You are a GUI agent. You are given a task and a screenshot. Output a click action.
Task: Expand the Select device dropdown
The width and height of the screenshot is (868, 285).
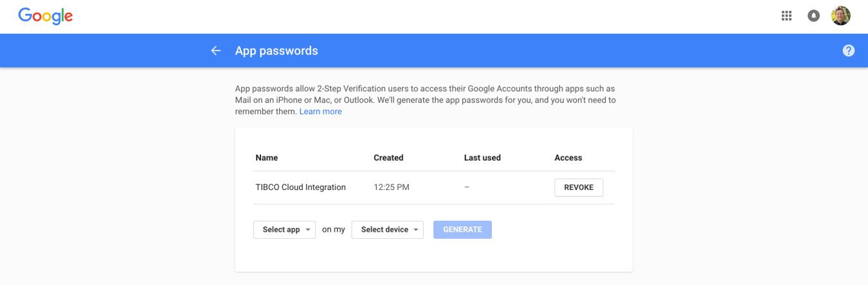tap(387, 230)
